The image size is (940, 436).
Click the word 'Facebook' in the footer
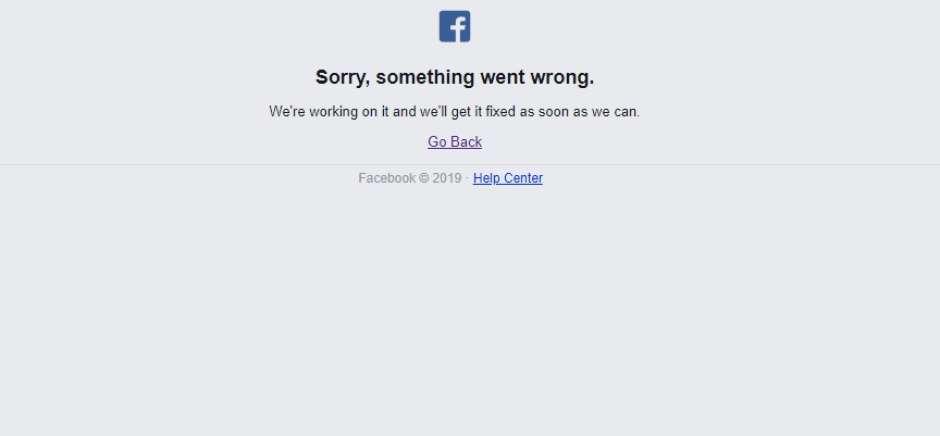click(387, 178)
